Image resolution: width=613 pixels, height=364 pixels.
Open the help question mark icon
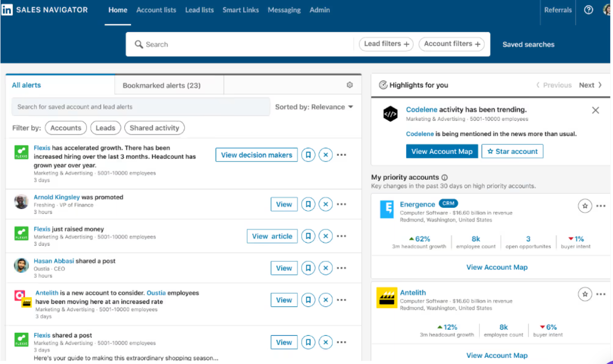click(x=588, y=10)
